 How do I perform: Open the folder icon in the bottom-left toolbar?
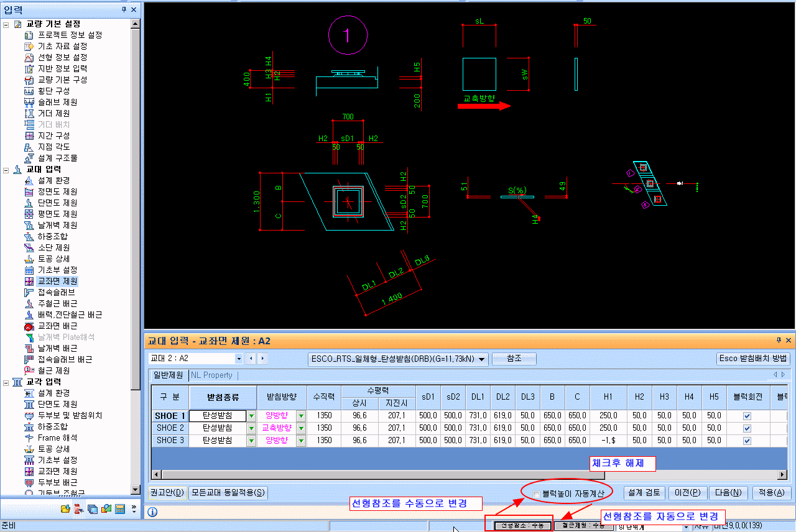[65, 509]
